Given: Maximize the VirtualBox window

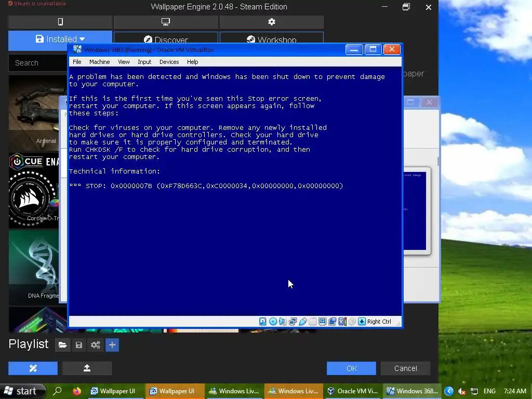Looking at the screenshot, I should (373, 49).
